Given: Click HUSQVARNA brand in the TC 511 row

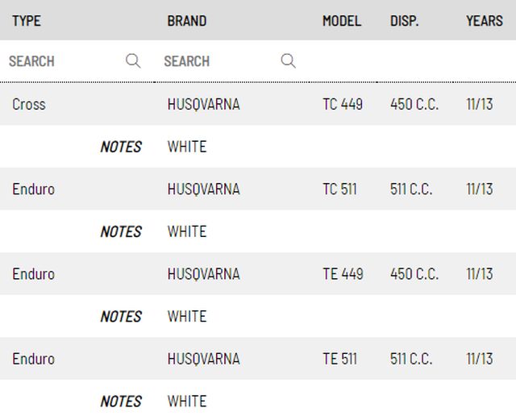Looking at the screenshot, I should tap(203, 189).
